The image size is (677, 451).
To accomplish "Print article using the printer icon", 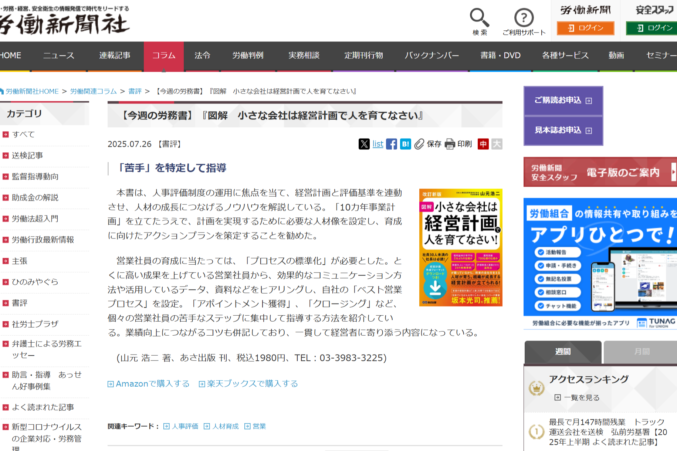I will click(x=450, y=144).
